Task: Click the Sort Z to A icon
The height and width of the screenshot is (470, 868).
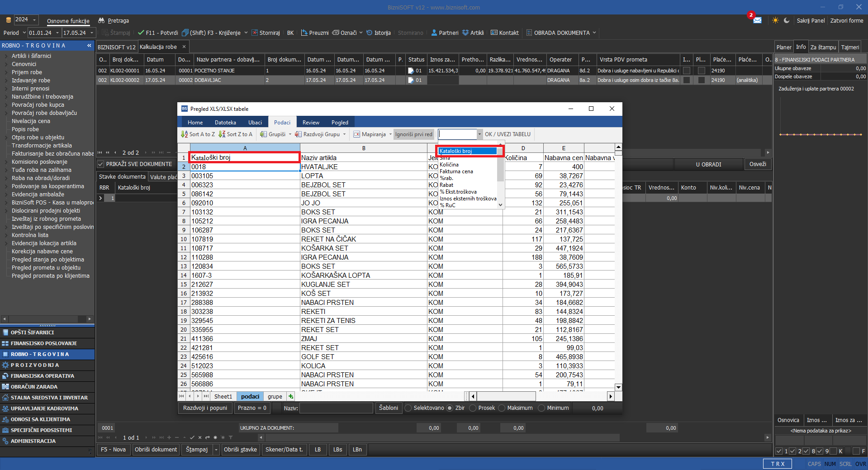Action: (x=222, y=134)
